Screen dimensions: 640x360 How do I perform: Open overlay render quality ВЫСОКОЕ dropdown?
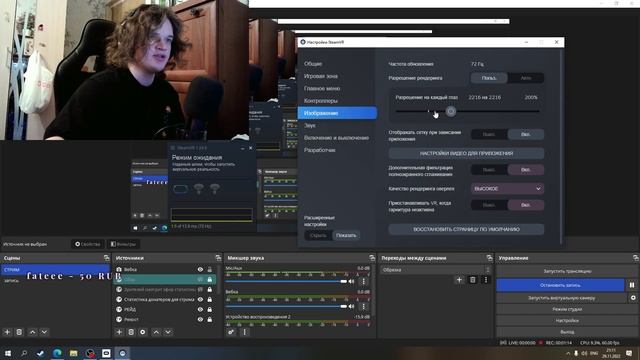pos(507,189)
